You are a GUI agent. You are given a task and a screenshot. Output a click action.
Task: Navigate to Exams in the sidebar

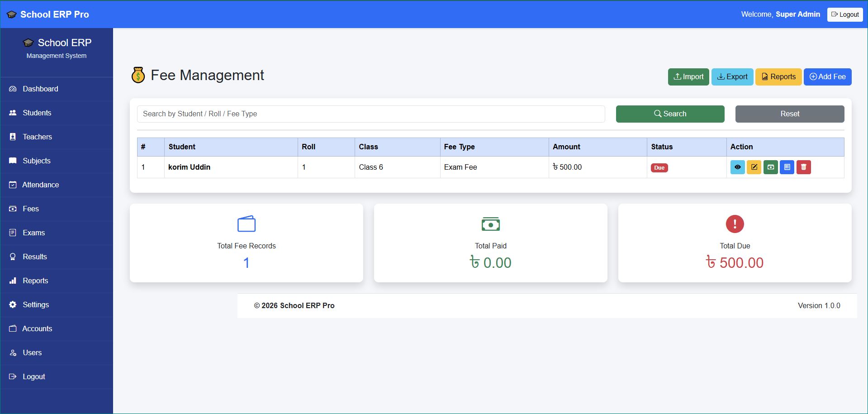57,233
